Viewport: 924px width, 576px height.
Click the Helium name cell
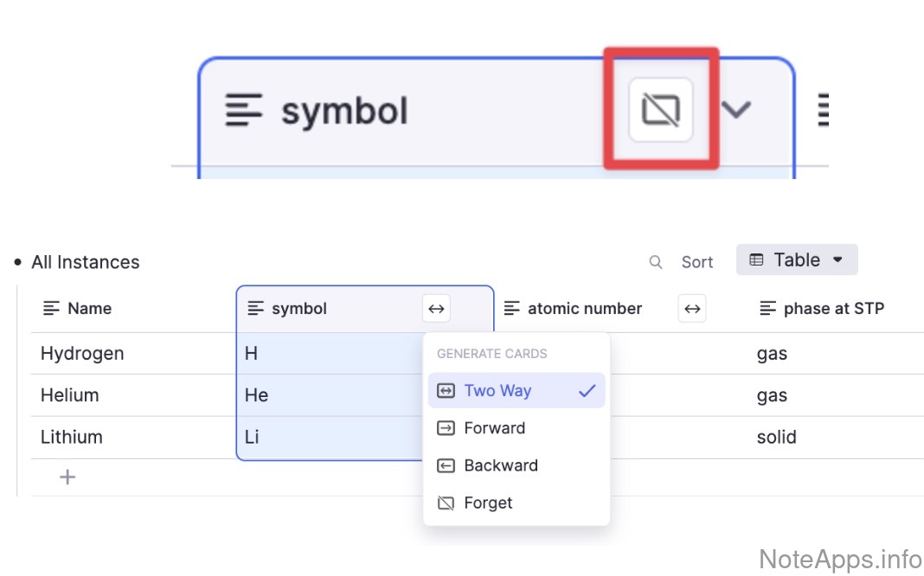(x=70, y=395)
